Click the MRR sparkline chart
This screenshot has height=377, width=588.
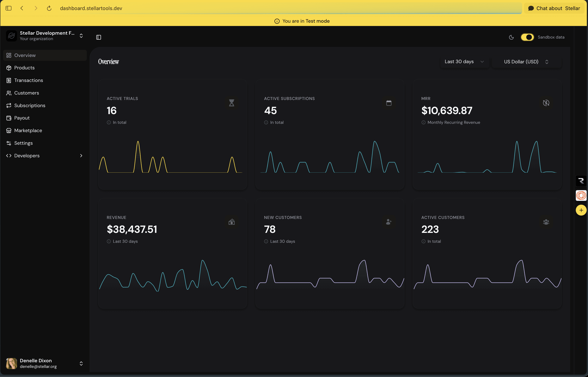[487, 157]
